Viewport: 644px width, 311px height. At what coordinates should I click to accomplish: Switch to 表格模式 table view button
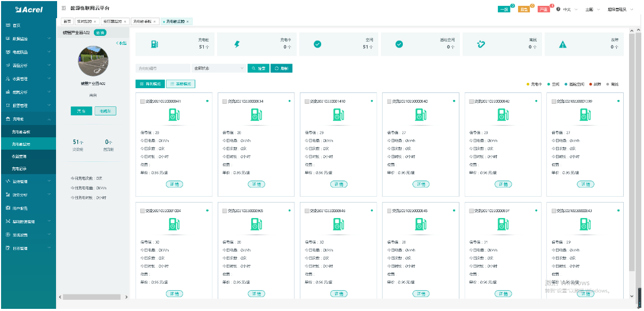tap(180, 84)
